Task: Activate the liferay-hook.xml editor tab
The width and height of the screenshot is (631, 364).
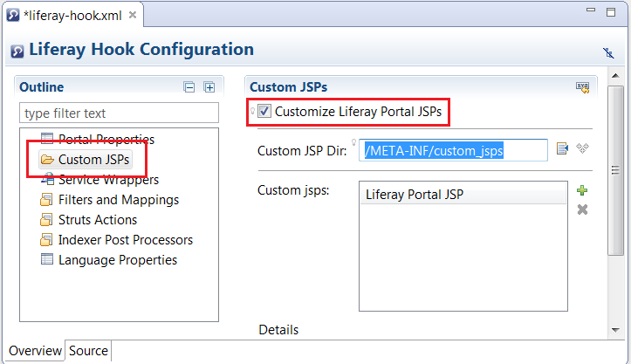Action: [x=72, y=16]
